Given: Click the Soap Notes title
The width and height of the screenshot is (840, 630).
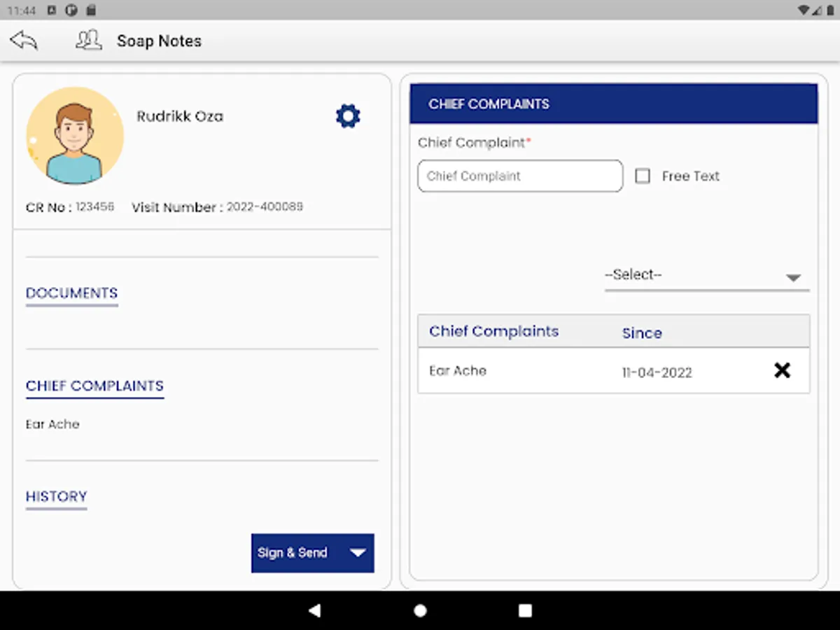Looking at the screenshot, I should click(x=159, y=41).
